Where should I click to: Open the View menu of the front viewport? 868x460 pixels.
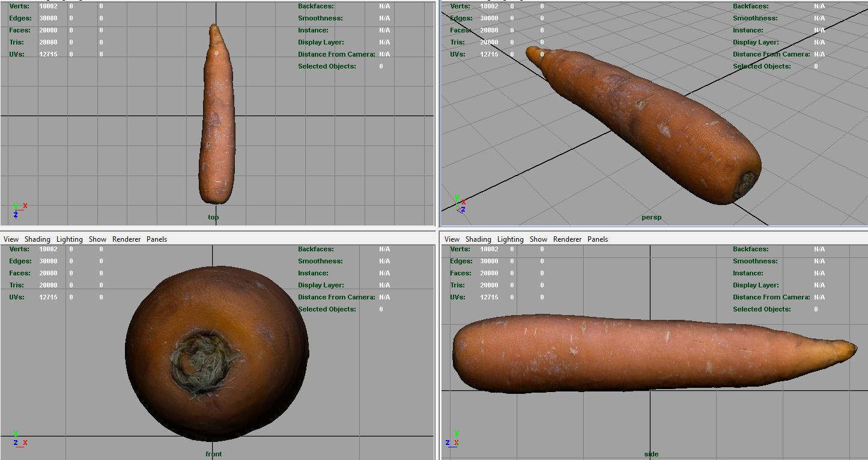[10, 239]
